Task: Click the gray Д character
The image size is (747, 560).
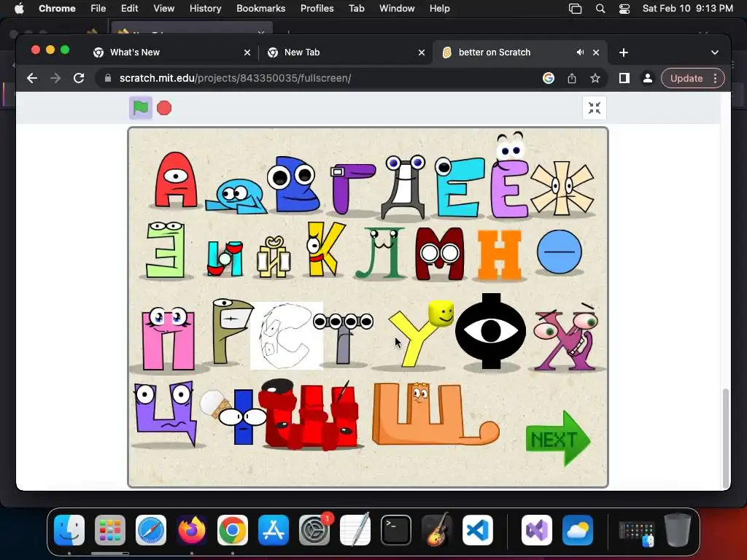Action: click(x=403, y=187)
